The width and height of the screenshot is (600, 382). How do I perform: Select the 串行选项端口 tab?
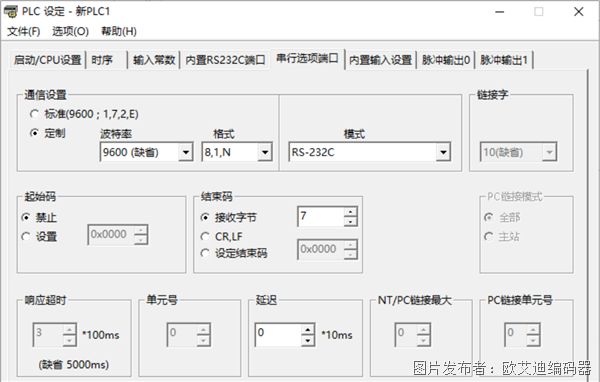pos(307,59)
